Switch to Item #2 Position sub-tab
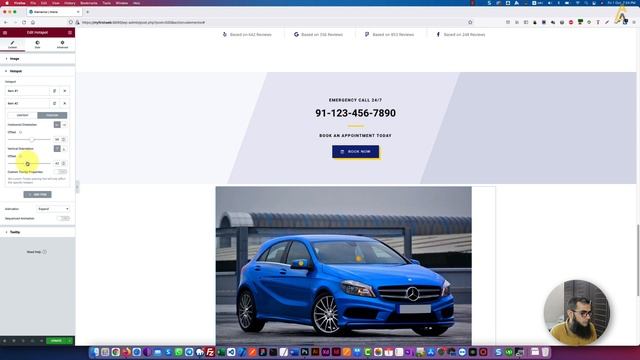The image size is (640, 360). point(52,115)
